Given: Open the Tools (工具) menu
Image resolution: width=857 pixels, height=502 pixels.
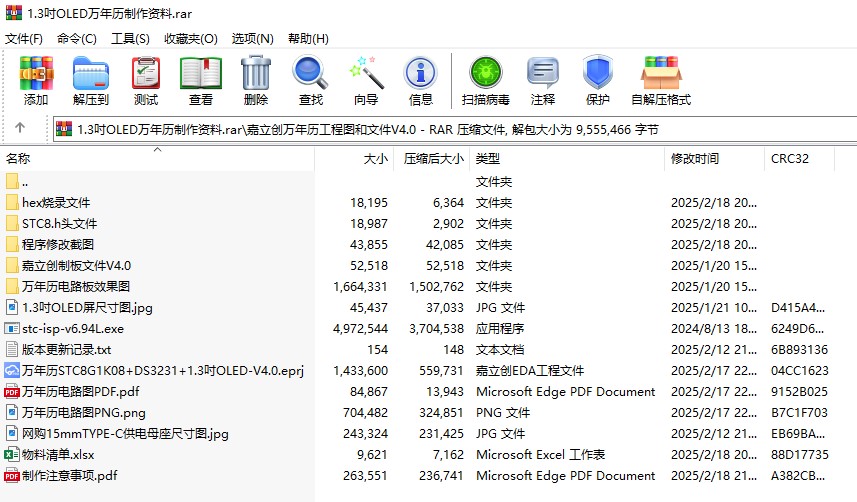Looking at the screenshot, I should [130, 39].
